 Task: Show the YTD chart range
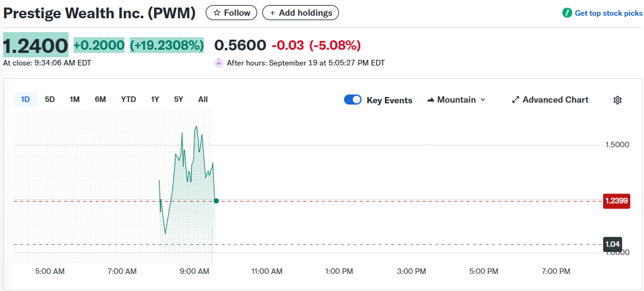coord(128,100)
